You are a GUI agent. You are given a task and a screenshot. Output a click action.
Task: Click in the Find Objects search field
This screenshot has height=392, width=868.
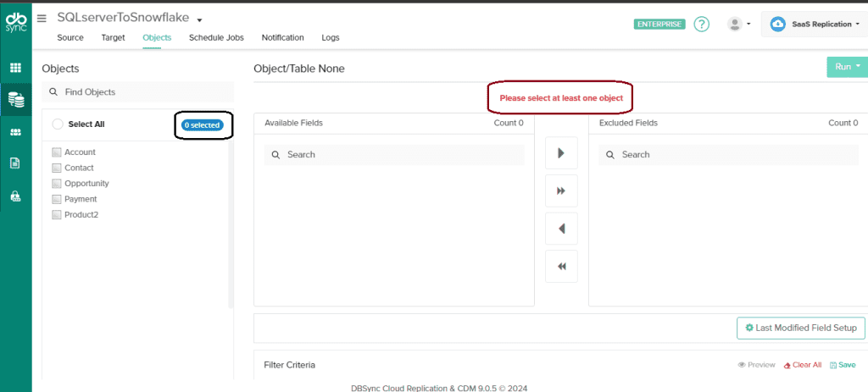(x=140, y=91)
